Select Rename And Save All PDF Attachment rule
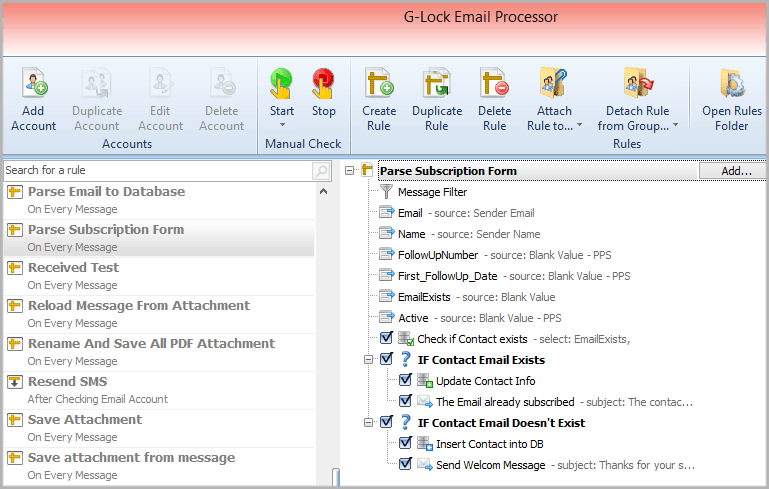Viewport: 769px width, 489px height. (x=159, y=352)
